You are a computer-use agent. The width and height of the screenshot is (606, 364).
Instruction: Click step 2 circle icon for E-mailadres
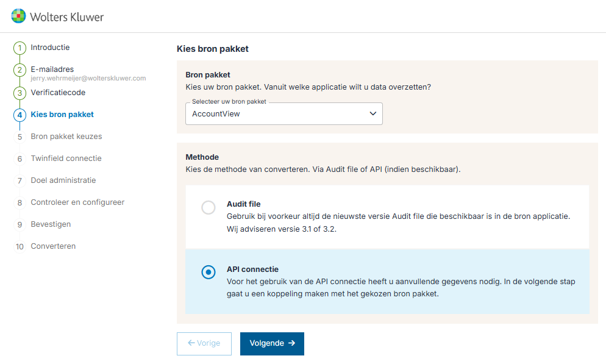pos(20,71)
